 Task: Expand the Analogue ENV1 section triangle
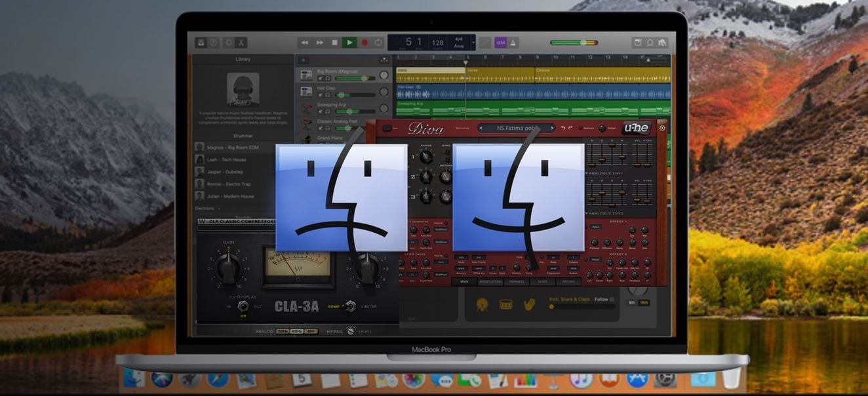(x=587, y=173)
